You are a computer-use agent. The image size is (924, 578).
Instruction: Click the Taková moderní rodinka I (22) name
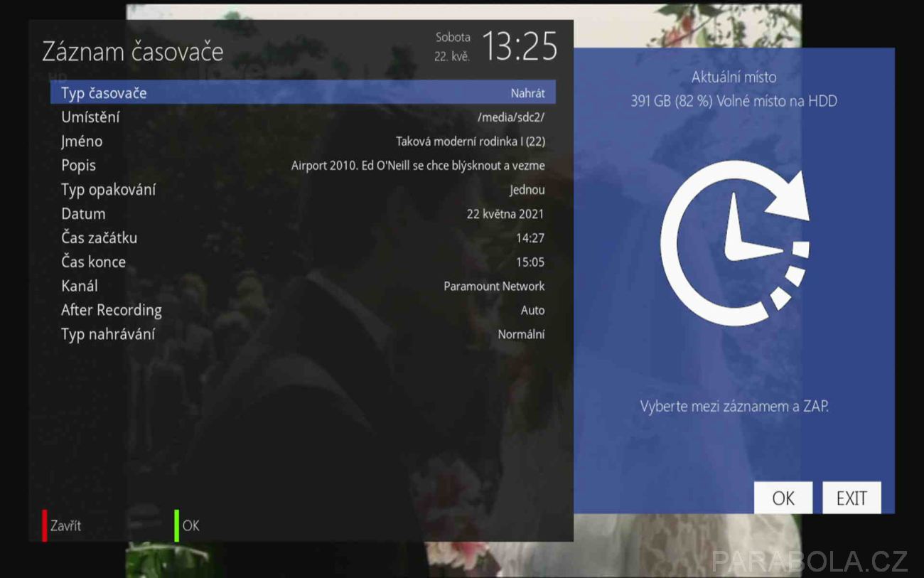pos(471,141)
